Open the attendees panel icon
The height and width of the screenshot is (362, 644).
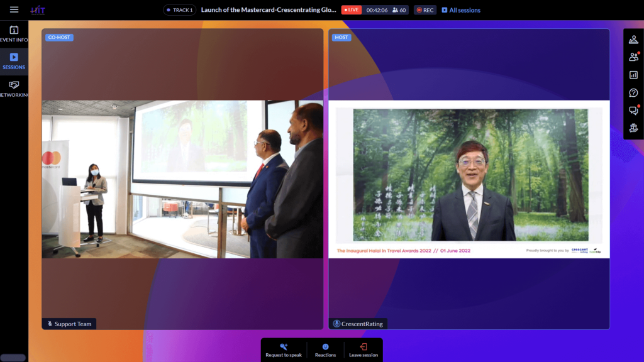pos(633,57)
